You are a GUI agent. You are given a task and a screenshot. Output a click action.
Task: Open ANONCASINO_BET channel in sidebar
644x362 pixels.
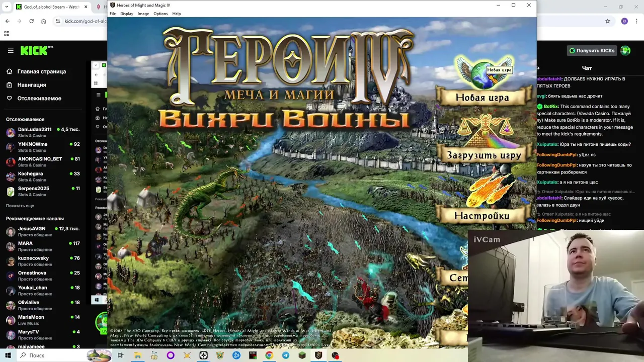coord(43,161)
